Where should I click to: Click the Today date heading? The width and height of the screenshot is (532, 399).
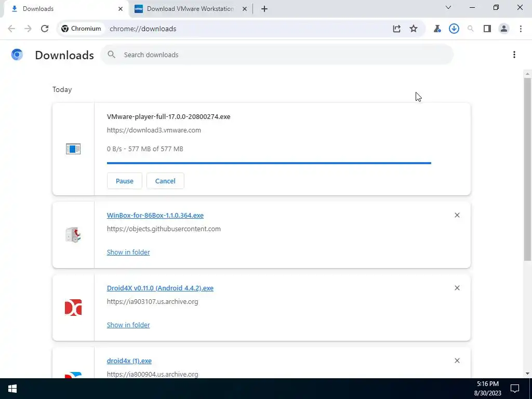pyautogui.click(x=62, y=89)
